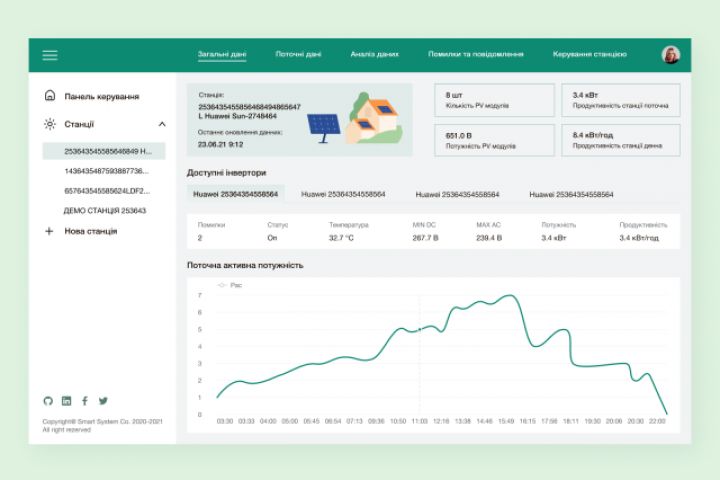The image size is (720, 480).
Task: Click the home icon beside Панель керування
Action: [50, 96]
